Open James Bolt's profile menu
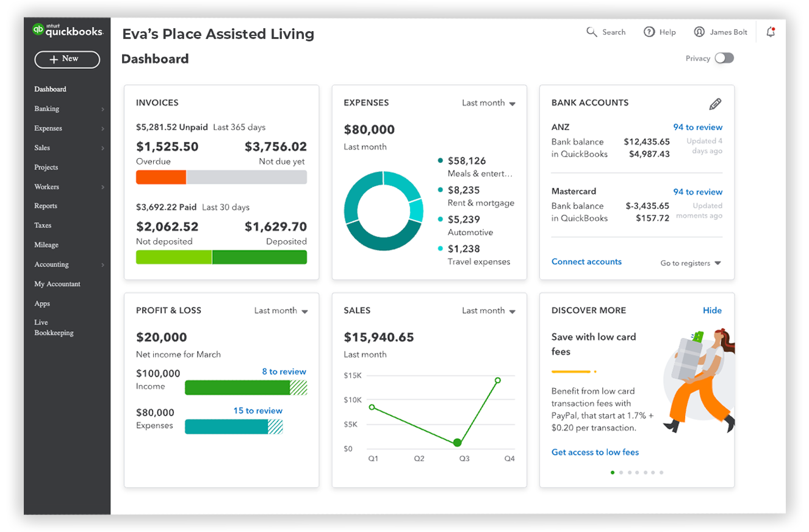 [720, 32]
